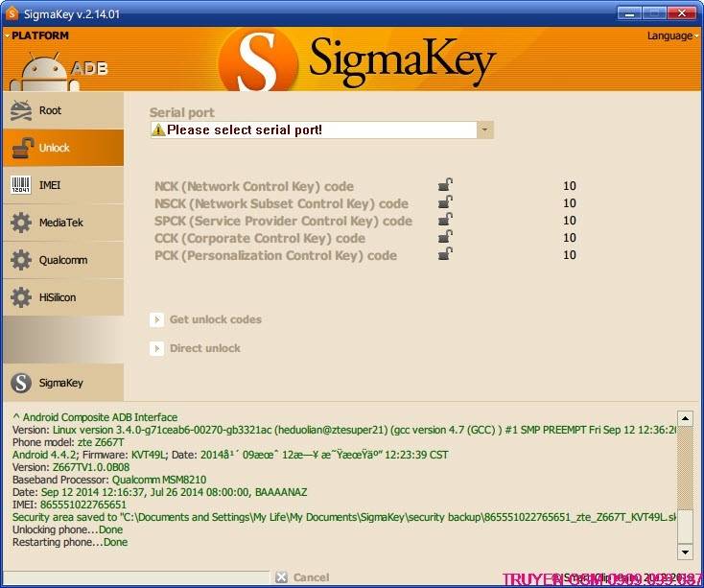Image resolution: width=704 pixels, height=588 pixels.
Task: Click the attempts count 10 beside PCK
Action: coord(570,255)
